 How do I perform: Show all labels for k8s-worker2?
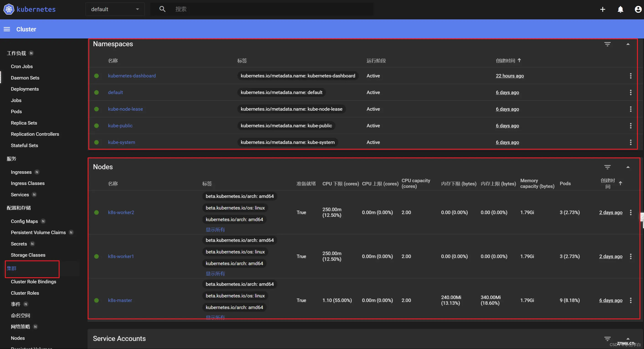pos(215,230)
